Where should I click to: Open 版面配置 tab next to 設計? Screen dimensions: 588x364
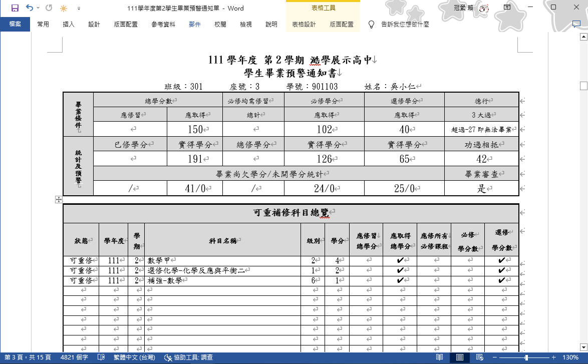click(x=126, y=25)
